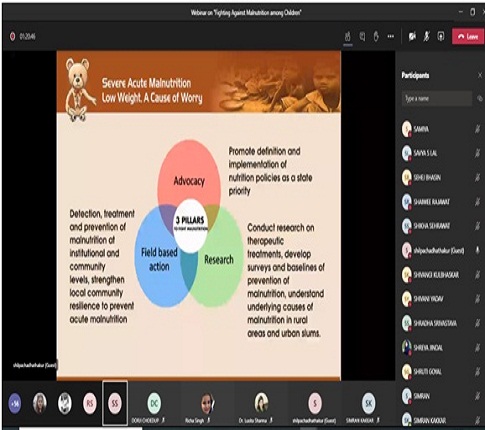Click the Share content icon

pos(441,36)
